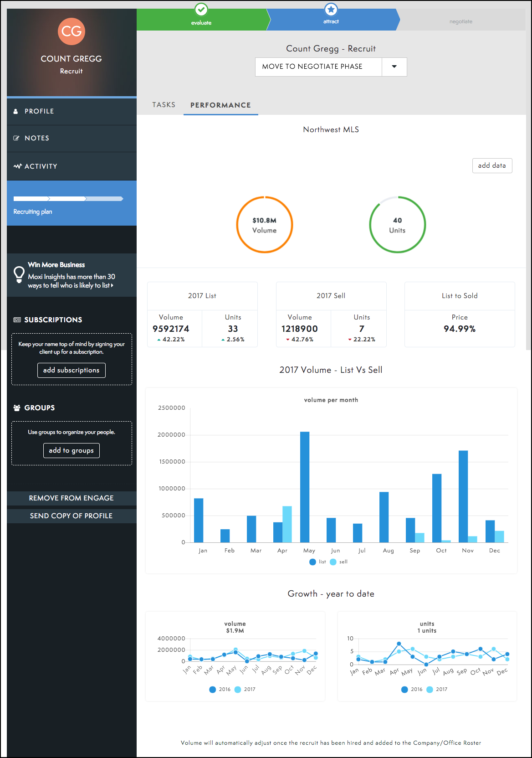Switch to the Tasks tab

point(164,105)
